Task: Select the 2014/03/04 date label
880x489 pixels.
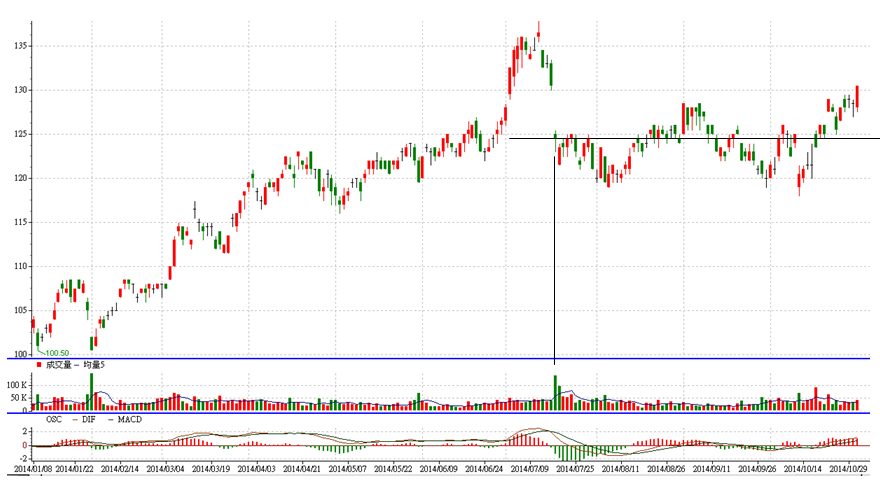Action: [x=166, y=469]
